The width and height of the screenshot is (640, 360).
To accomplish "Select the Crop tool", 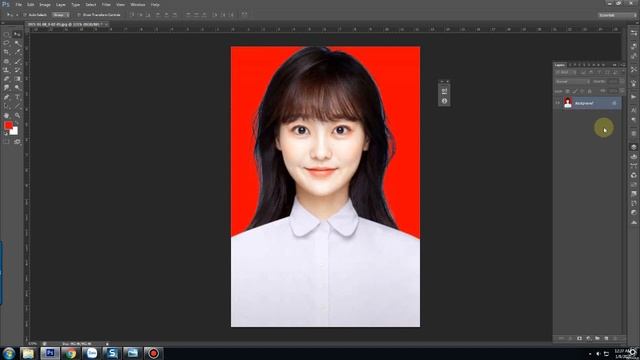I will click(7, 52).
